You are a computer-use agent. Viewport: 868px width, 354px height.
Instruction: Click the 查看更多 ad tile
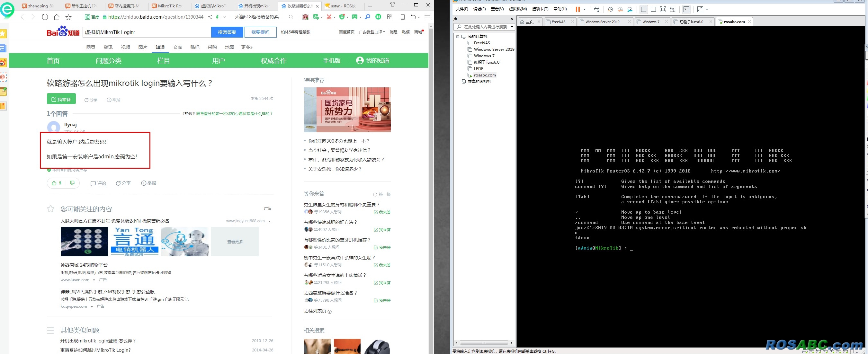coord(235,242)
